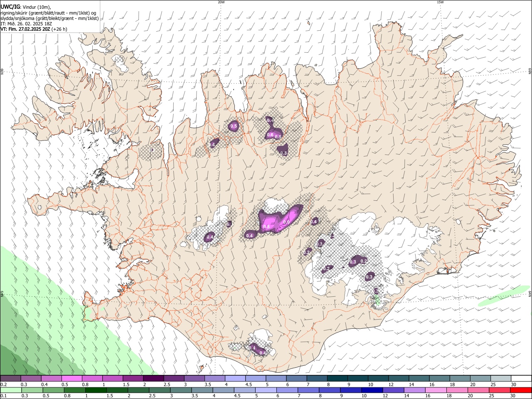Click the '12' label under the rain legend row
Screen dimensions: 532x399
(385, 396)
